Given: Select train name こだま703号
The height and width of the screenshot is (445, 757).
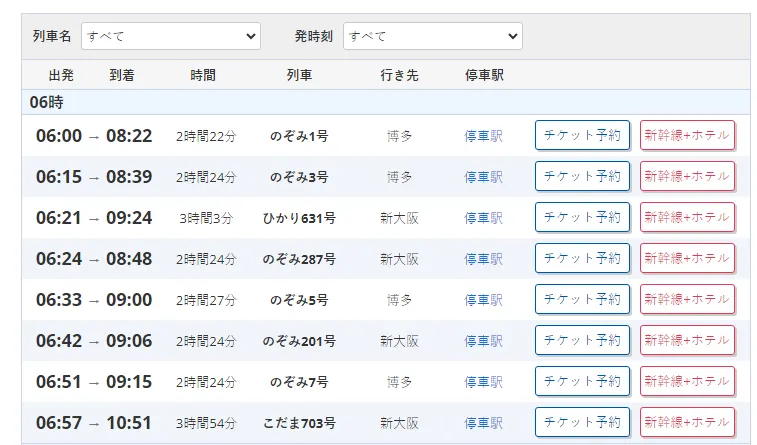Looking at the screenshot, I should [299, 423].
